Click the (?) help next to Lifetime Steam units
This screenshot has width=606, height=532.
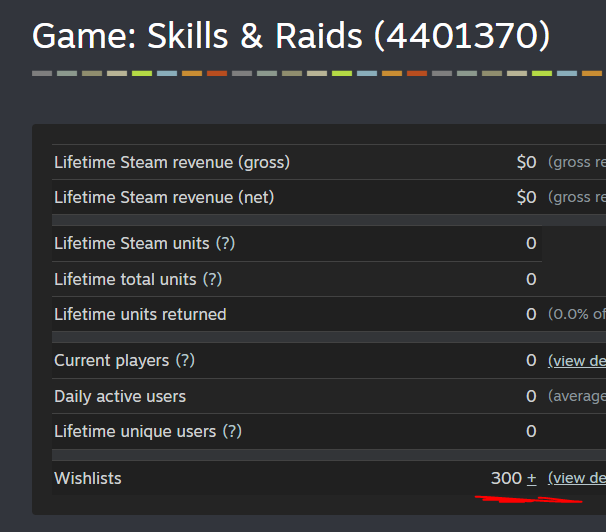[x=225, y=243]
